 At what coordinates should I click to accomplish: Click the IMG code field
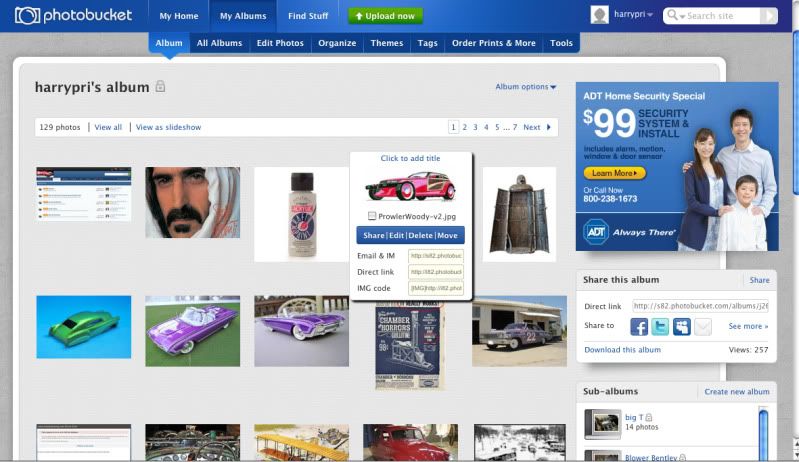pos(435,288)
